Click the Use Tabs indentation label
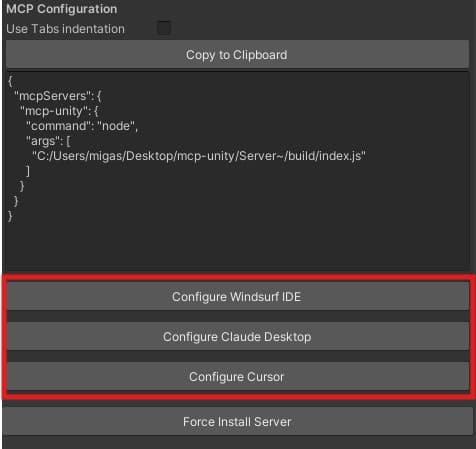The height and width of the screenshot is (449, 476). (x=65, y=29)
